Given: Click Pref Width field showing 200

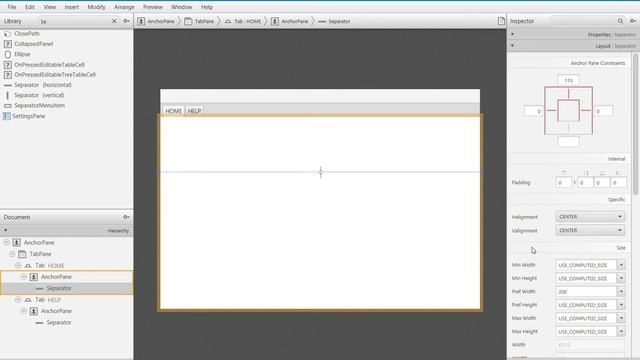Looking at the screenshot, I should coord(586,291).
